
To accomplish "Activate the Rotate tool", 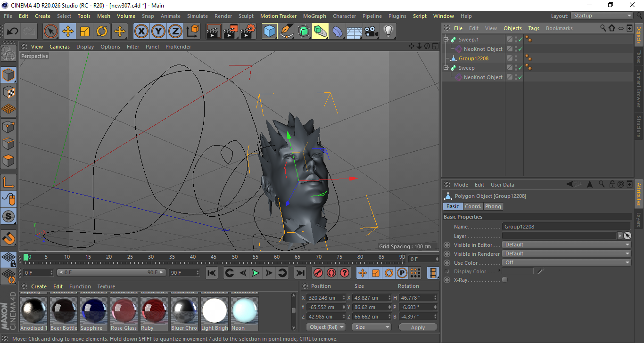I will [x=102, y=32].
